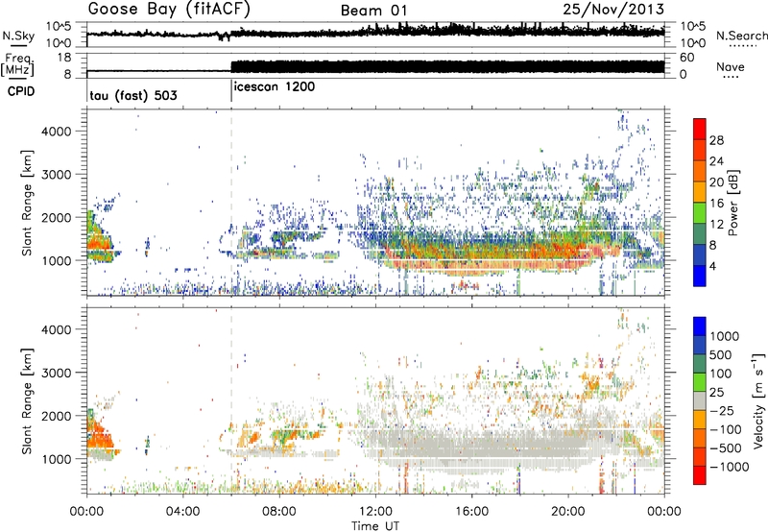Pick the bright blue top Velocity colorbar segment
This screenshot has width=768, height=532.
pyautogui.click(x=700, y=326)
